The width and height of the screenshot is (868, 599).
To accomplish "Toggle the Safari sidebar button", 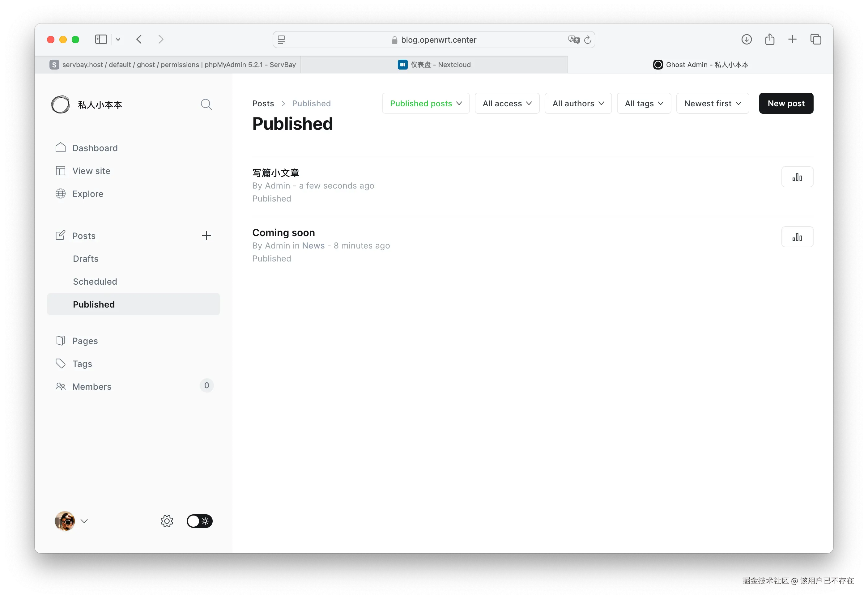I will 101,40.
